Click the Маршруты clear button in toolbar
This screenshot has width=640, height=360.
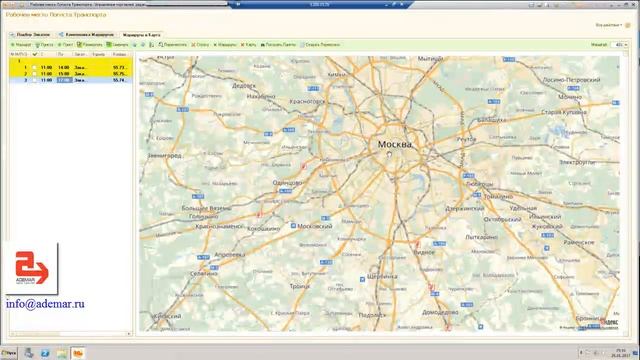[x=224, y=44]
